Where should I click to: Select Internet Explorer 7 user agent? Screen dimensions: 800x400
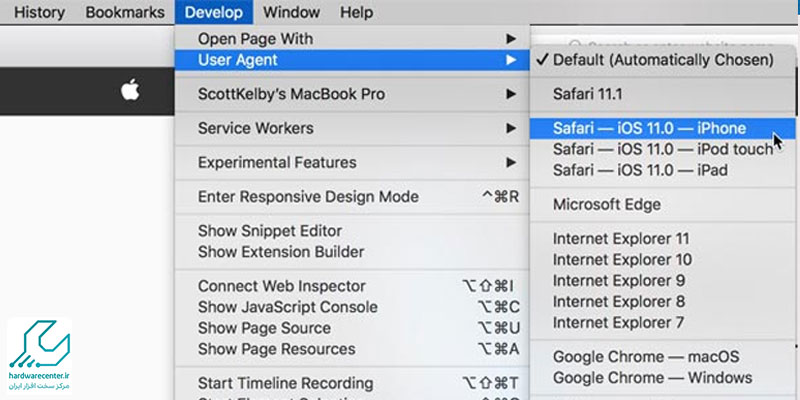(x=662, y=322)
